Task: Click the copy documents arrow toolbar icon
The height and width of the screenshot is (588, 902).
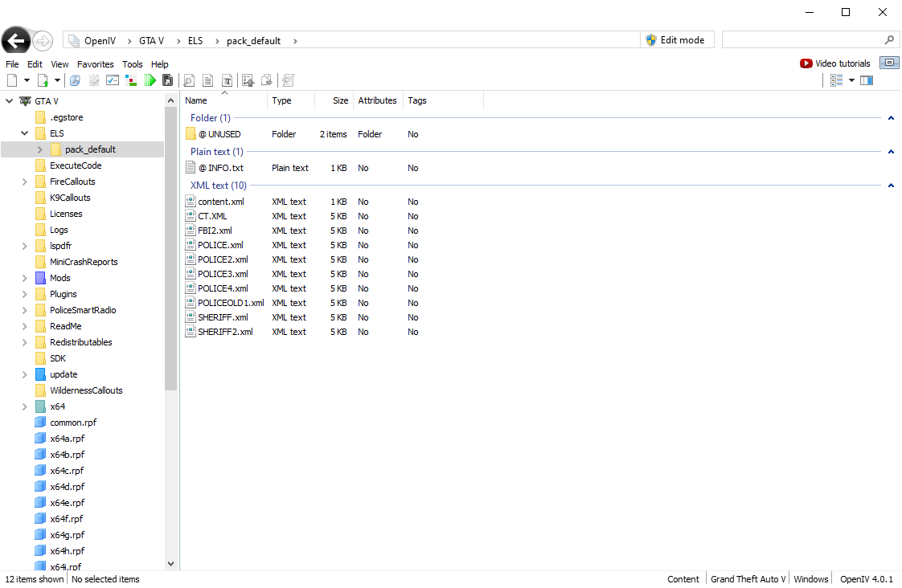Action: click(267, 80)
